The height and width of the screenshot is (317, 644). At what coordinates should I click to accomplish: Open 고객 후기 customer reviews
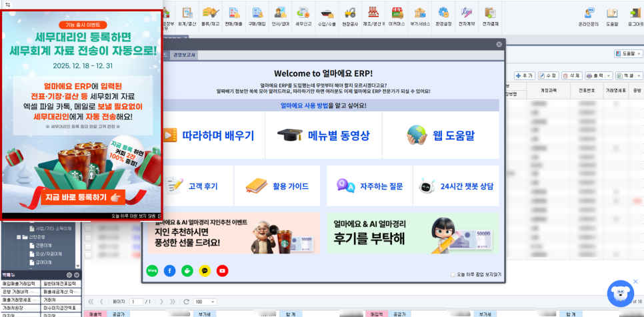pyautogui.click(x=199, y=186)
